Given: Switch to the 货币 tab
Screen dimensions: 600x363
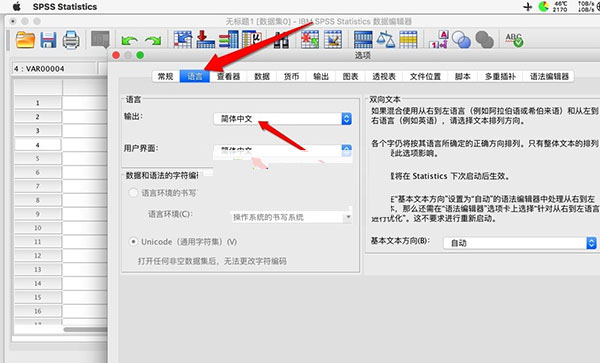Looking at the screenshot, I should (291, 77).
